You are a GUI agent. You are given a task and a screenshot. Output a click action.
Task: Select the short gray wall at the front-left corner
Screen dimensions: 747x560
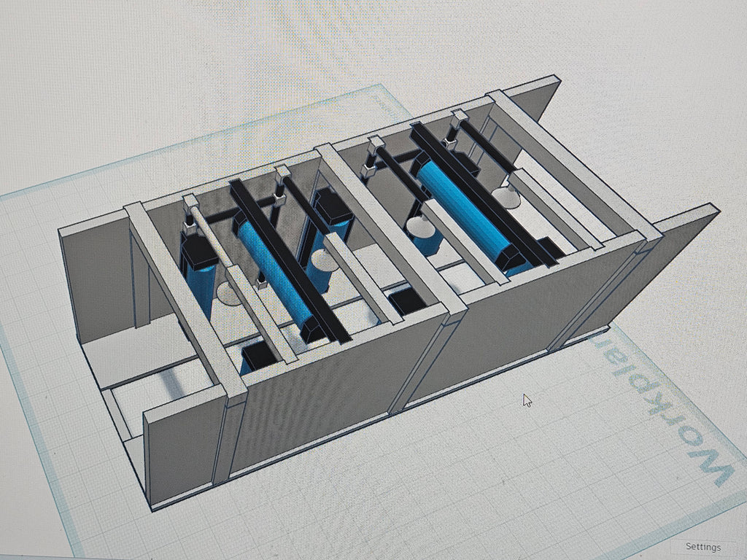pos(182,444)
